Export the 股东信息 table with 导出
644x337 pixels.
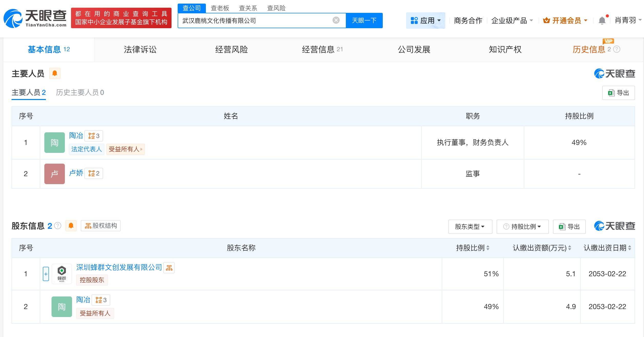tap(569, 227)
